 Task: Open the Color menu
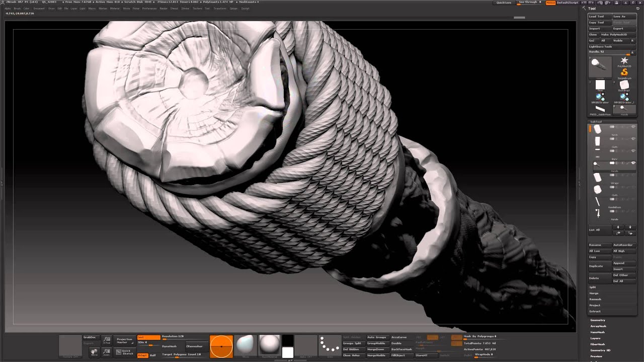coord(26,9)
